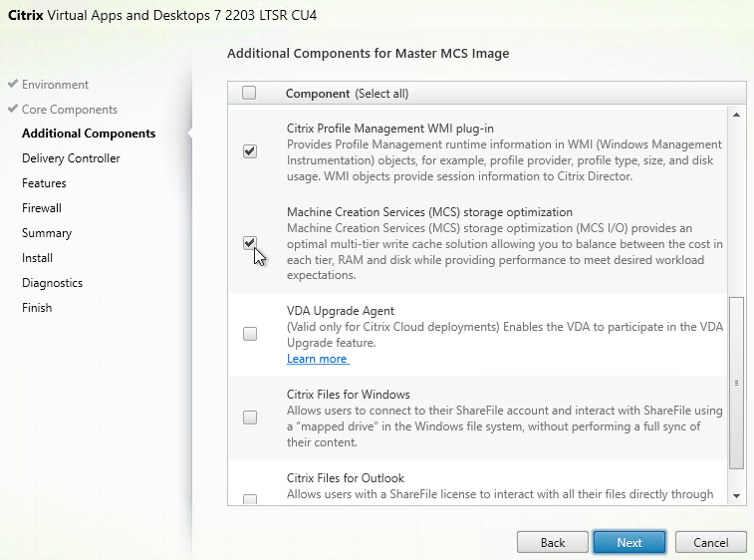Open the Learn more link
Screen dimensions: 754x560
click(x=318, y=359)
